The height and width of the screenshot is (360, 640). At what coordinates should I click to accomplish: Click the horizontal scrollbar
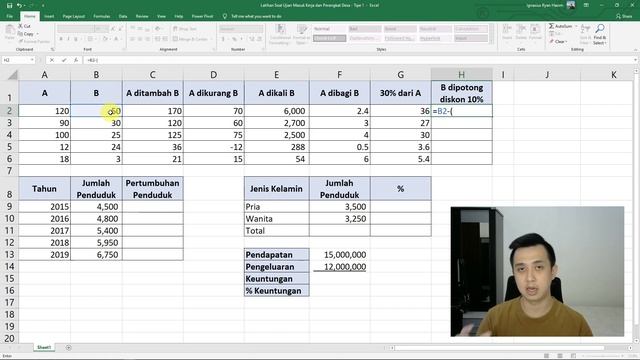(x=499, y=348)
